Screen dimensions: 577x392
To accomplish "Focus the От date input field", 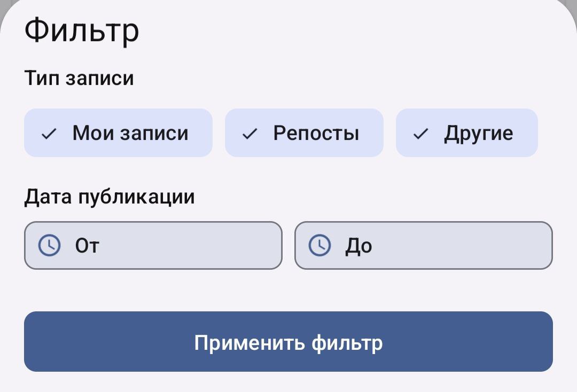I will point(153,245).
